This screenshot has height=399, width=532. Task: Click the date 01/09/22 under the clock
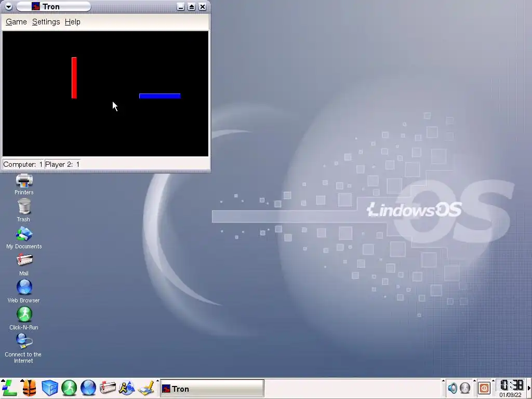coord(511,395)
